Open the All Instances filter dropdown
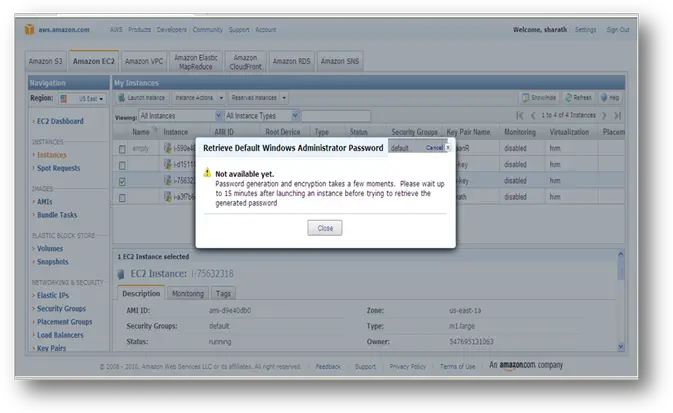Screen dimensions: 673x413 coord(180,116)
